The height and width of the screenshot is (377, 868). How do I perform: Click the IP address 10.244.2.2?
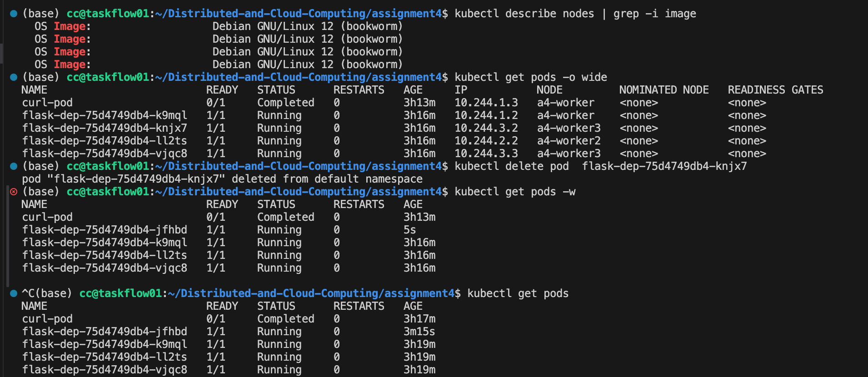point(486,141)
